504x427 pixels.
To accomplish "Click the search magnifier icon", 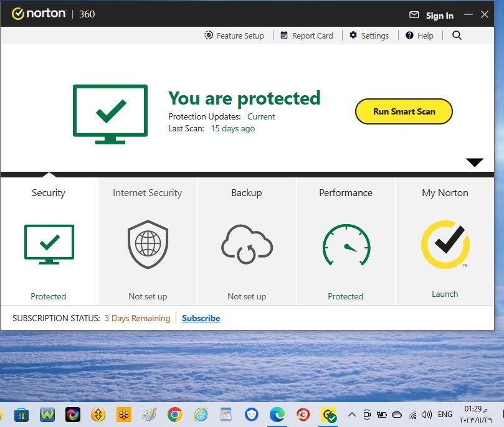I will [x=457, y=35].
